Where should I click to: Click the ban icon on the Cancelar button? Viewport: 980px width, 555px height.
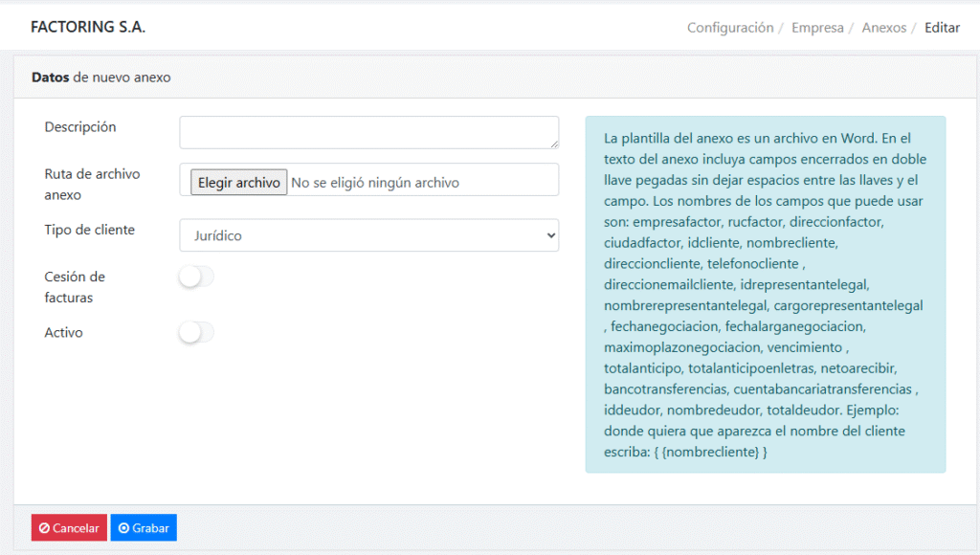(44, 528)
